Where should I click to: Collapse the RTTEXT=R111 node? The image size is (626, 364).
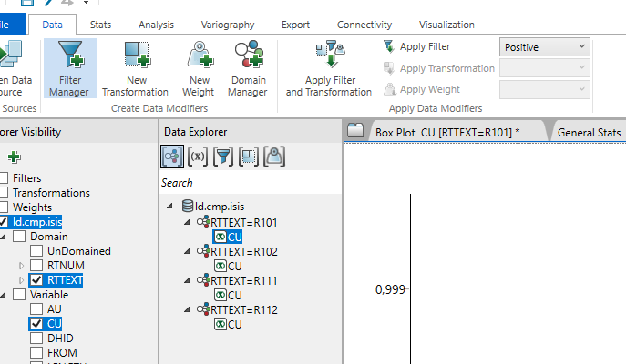coord(187,280)
